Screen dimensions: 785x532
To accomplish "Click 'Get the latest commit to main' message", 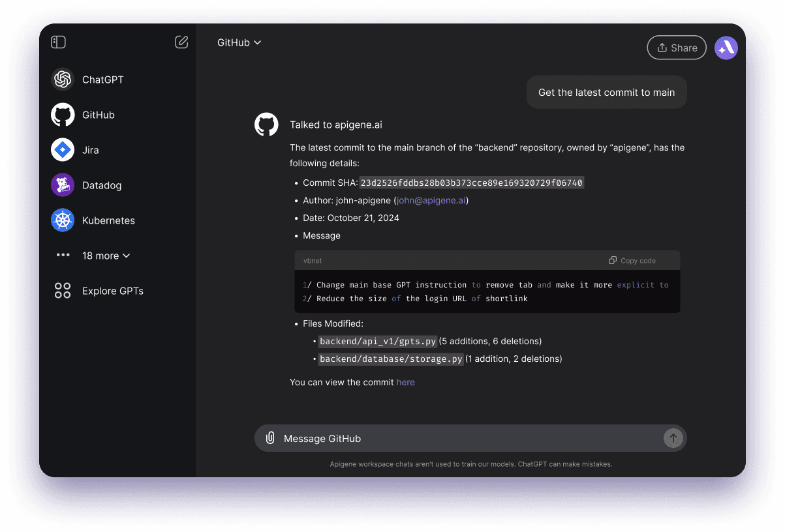I will 607,93.
